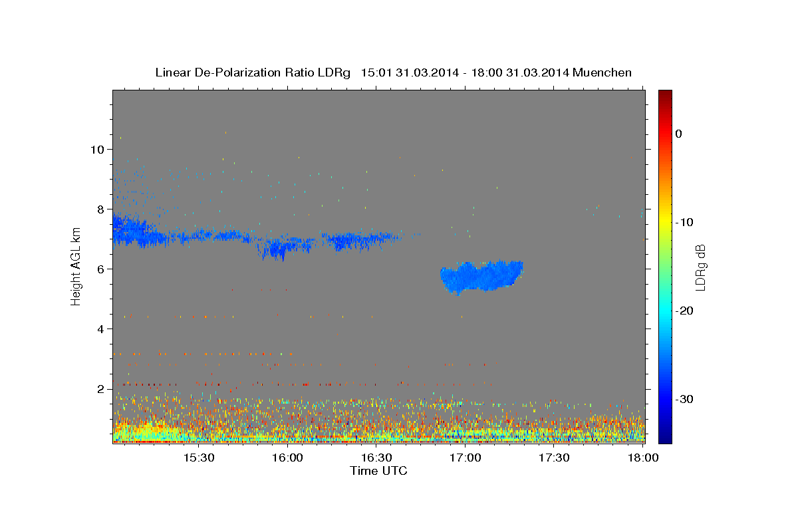Viewport: 798px width, 532px height.
Task: Click the height tick label 4
Action: tap(101, 329)
